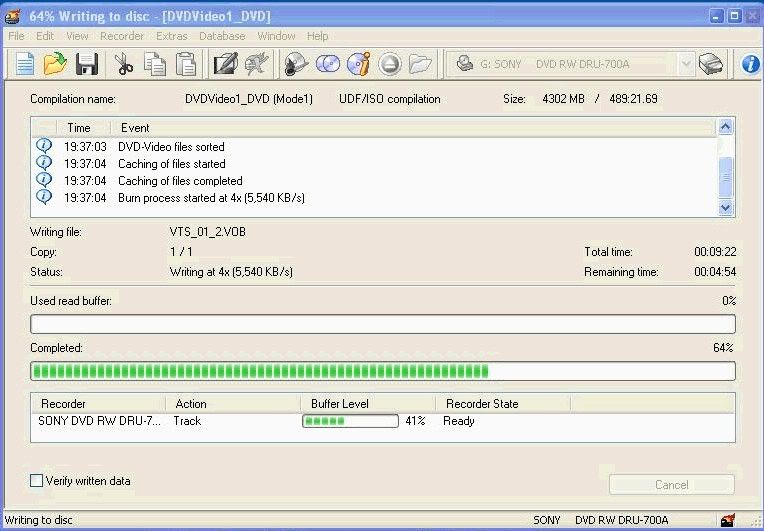Enable Verify written data checkbox

click(37, 481)
